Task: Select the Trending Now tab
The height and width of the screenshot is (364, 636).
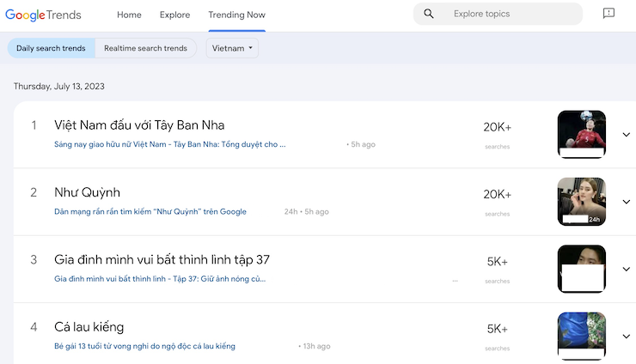Action: [x=237, y=15]
